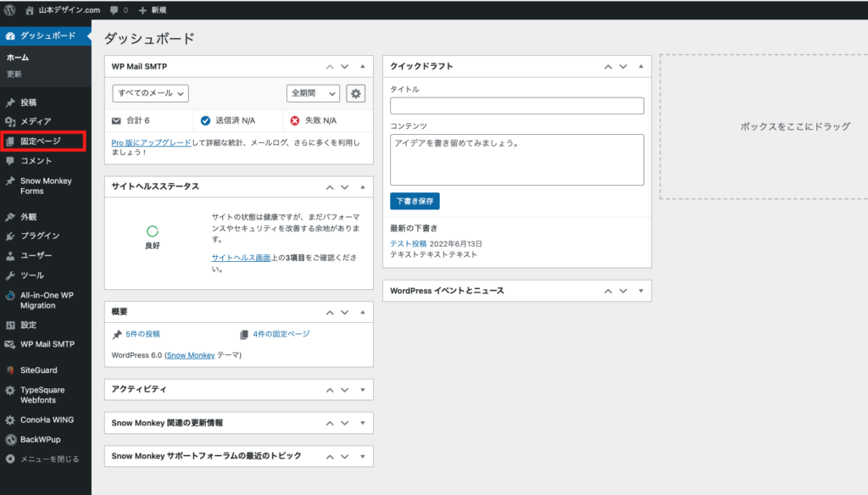Click the 失敗 red cross icon
868x495 pixels.
(x=295, y=120)
